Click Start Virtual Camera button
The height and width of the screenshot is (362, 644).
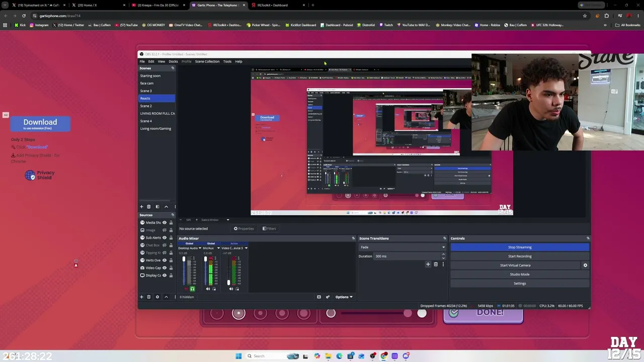[515, 265]
